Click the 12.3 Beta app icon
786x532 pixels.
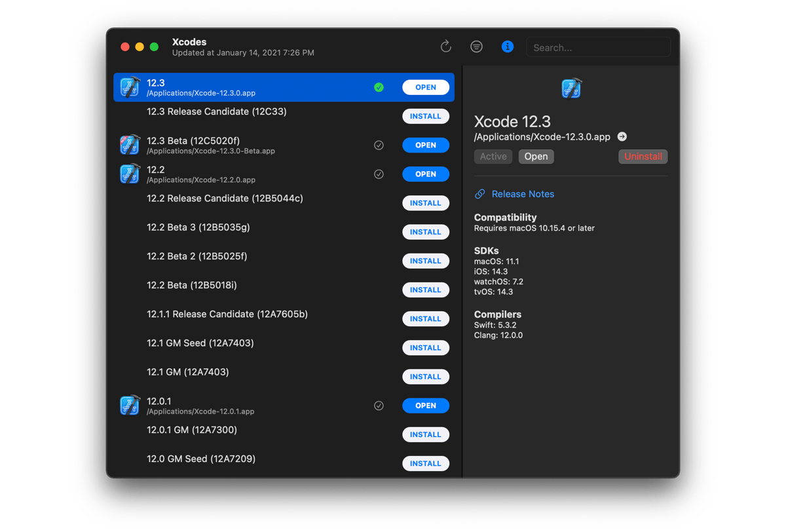[x=130, y=145]
